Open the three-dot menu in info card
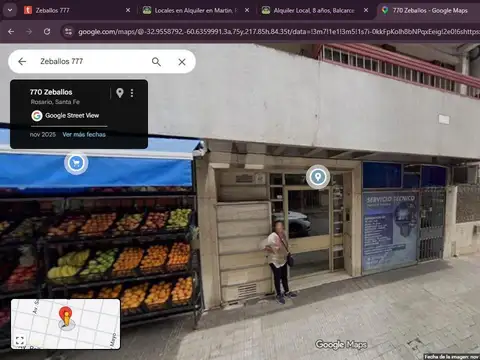 click(132, 93)
